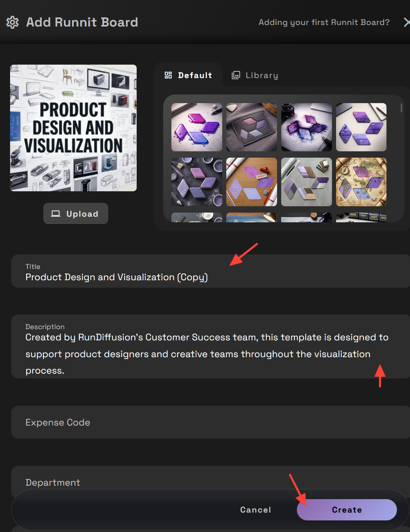The width and height of the screenshot is (410, 532).
Task: Close the dialog with the X icon
Action: pyautogui.click(x=407, y=22)
